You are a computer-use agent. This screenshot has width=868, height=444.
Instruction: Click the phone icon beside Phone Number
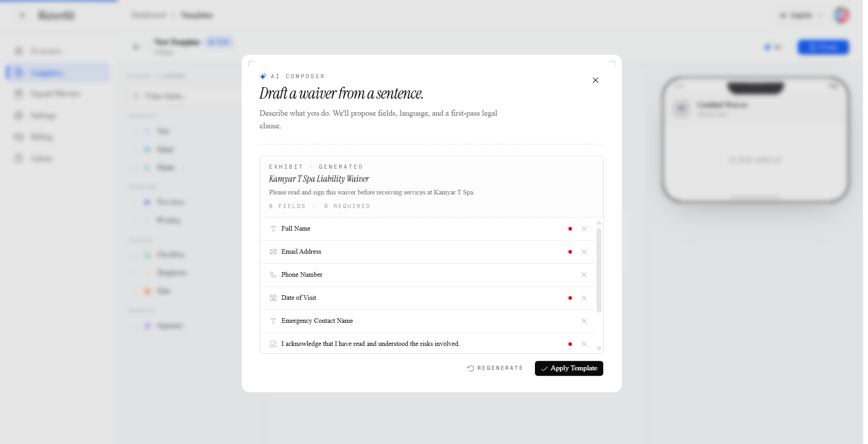pos(273,275)
